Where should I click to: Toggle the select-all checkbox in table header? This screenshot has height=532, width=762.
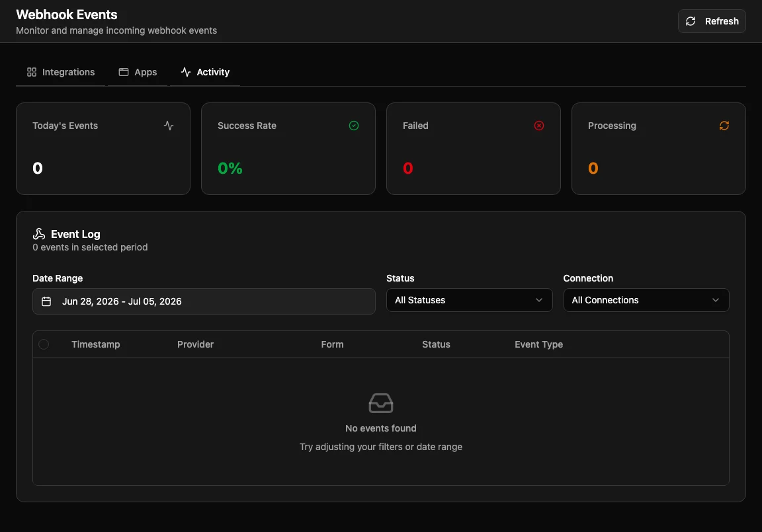[44, 344]
